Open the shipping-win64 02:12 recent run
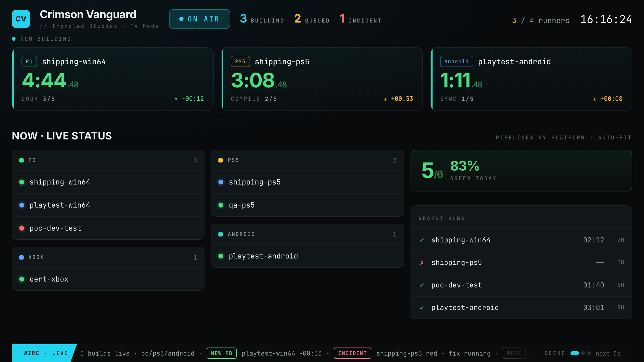The image size is (644, 362). click(521, 240)
